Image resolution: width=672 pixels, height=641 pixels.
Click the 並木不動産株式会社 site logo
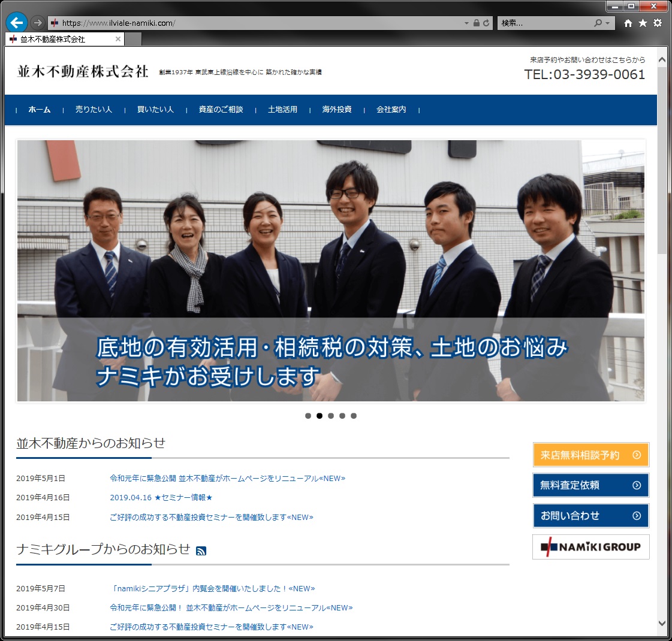(83, 71)
